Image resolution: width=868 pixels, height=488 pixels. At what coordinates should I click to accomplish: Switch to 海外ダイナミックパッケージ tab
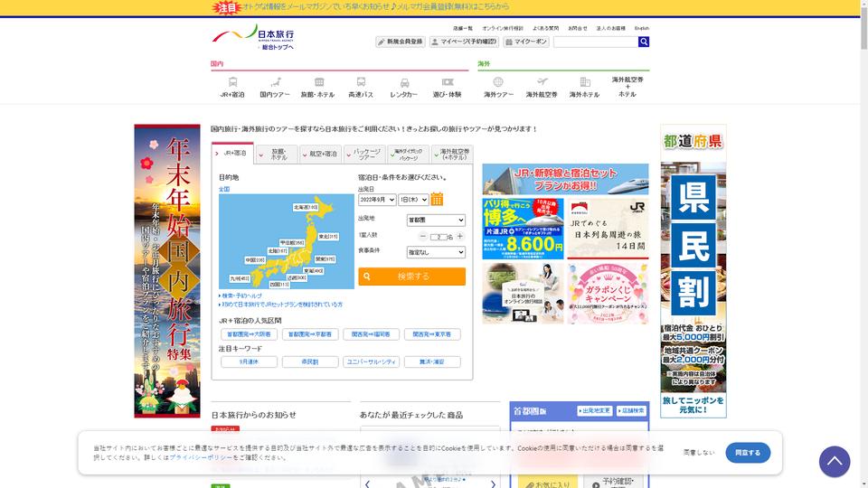[408, 154]
